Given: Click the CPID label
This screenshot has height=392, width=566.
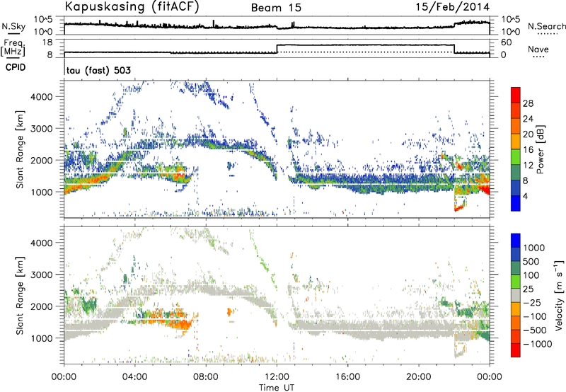Looking at the screenshot, I should 16,67.
